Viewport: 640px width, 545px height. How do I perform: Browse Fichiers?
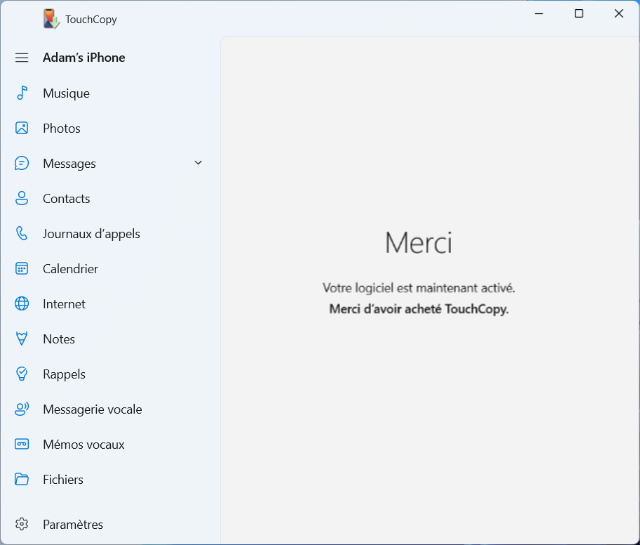pyautogui.click(x=110, y=479)
